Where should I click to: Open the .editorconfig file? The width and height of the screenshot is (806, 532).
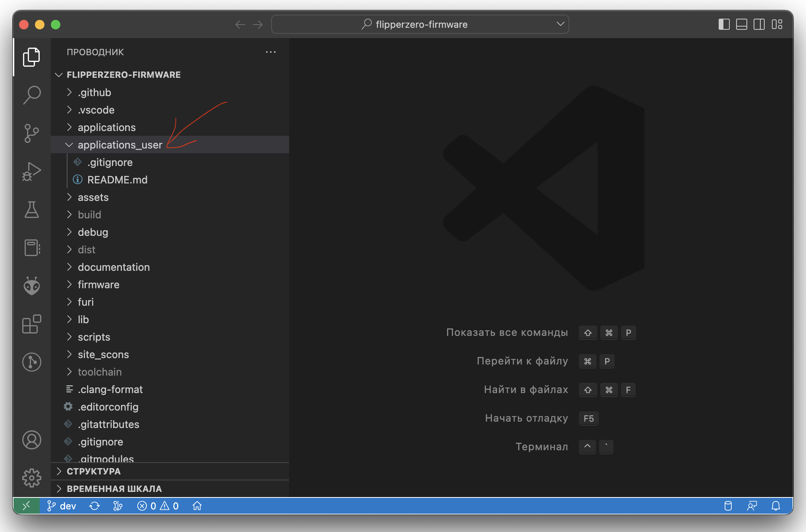tap(170, 407)
